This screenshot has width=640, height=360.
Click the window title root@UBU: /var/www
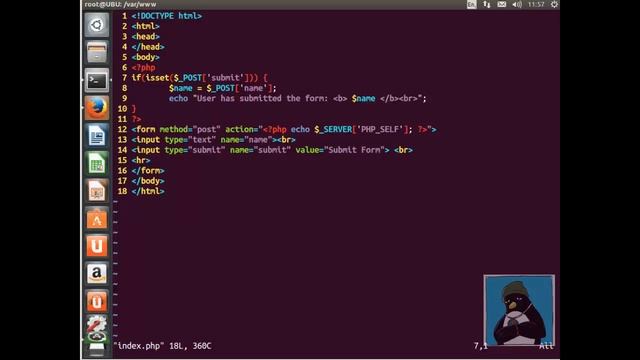(120, 4)
